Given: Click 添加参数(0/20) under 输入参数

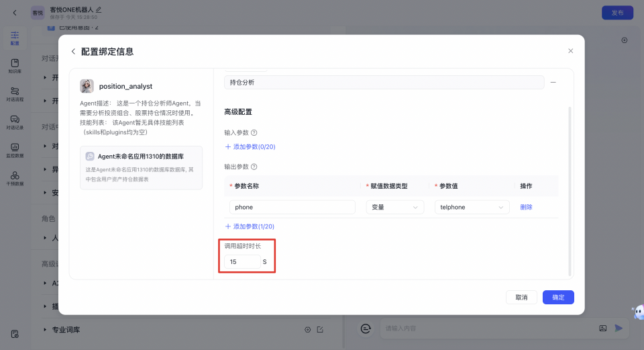Looking at the screenshot, I should [250, 147].
